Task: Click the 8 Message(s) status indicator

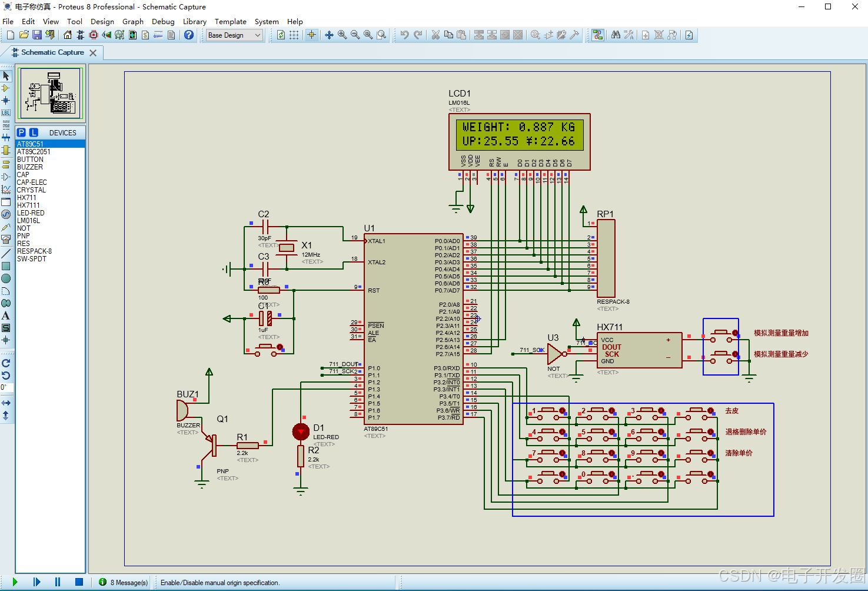Action: pos(124,582)
